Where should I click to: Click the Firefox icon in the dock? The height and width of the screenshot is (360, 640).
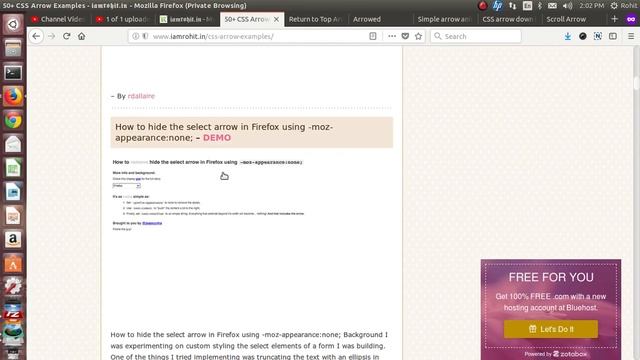(x=13, y=96)
